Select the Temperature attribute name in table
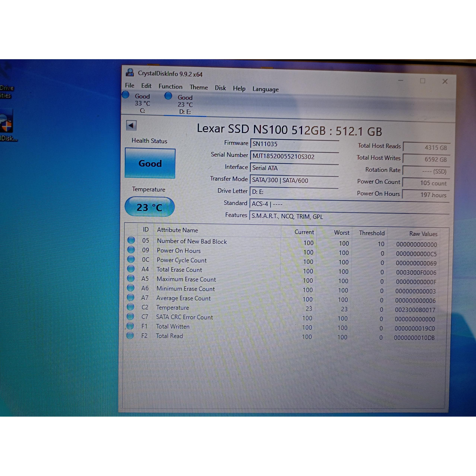 pyautogui.click(x=172, y=308)
